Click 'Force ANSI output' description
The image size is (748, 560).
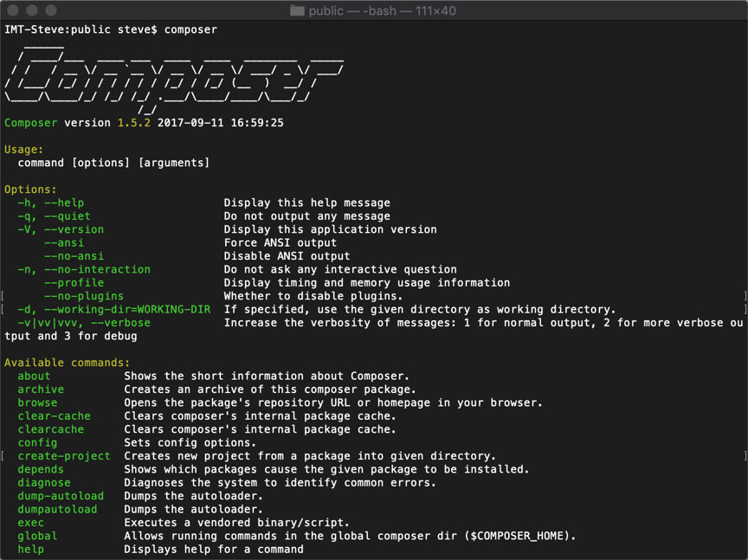point(280,243)
